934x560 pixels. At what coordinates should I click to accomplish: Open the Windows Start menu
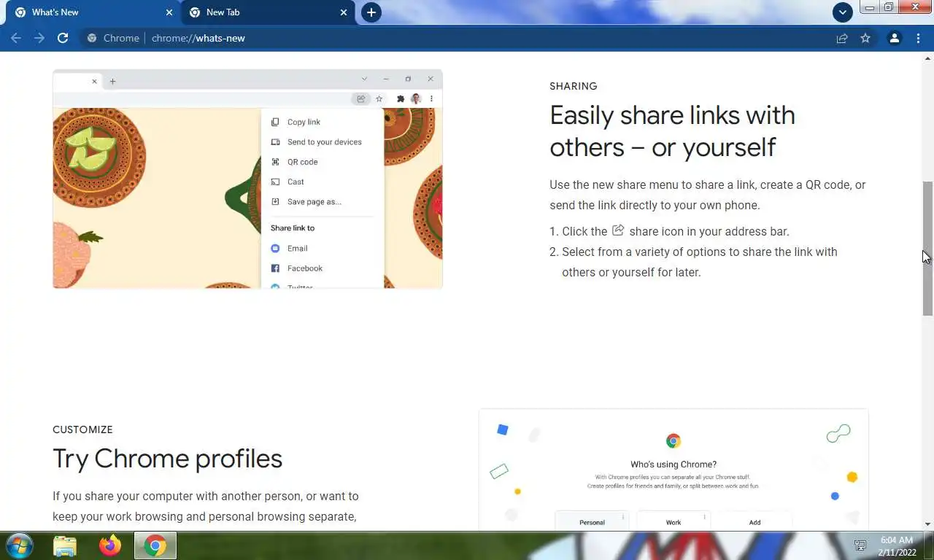click(x=19, y=545)
